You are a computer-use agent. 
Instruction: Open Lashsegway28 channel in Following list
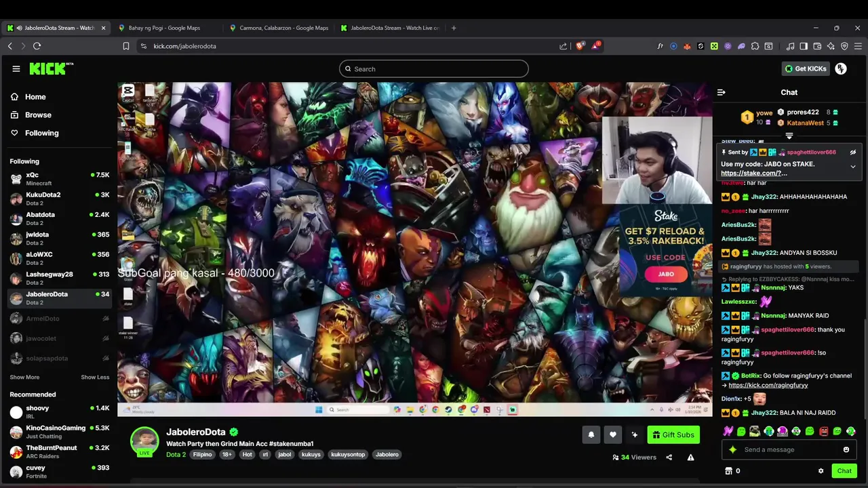[59, 278]
